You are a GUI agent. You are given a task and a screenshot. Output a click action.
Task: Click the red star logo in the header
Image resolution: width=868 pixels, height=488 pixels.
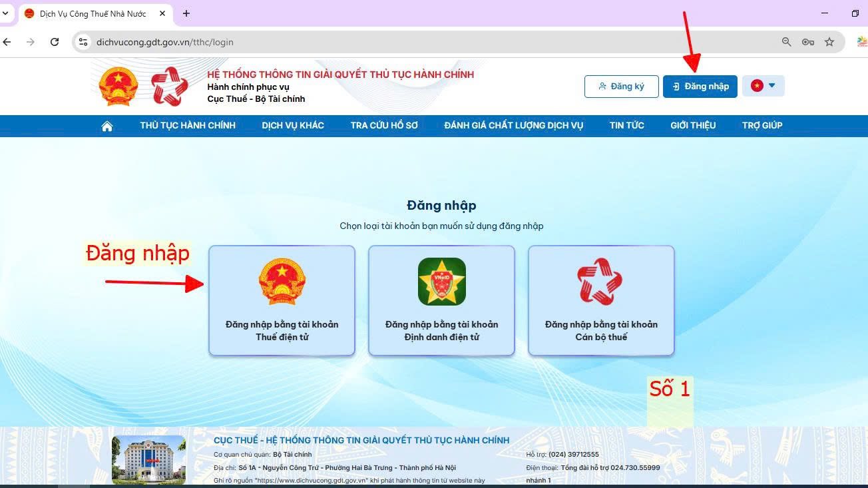170,87
